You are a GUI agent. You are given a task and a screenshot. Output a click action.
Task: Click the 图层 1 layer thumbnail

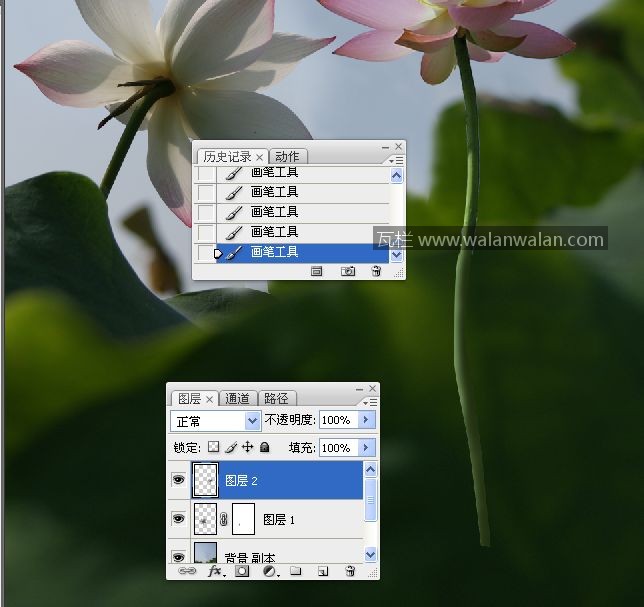tap(205, 519)
